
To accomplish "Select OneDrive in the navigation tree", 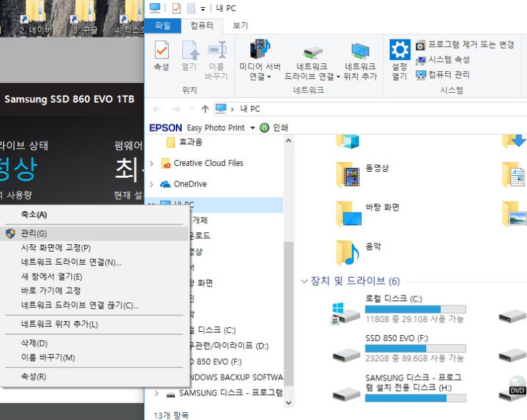I will [184, 184].
